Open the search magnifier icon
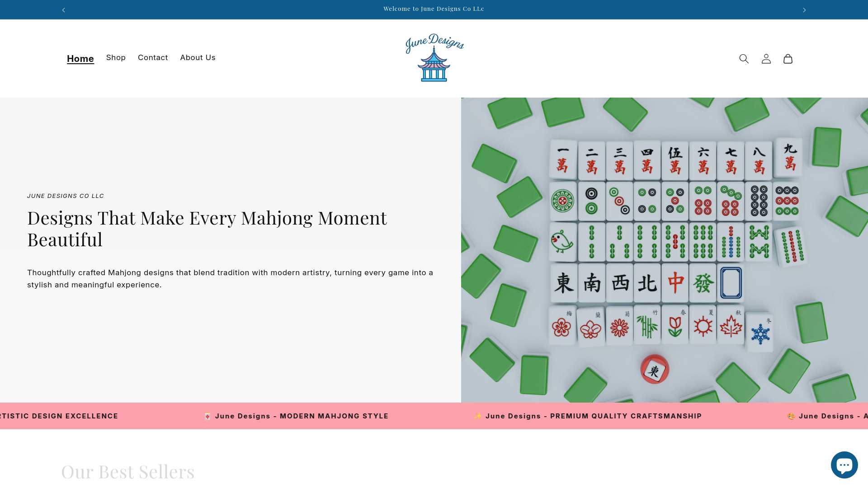The image size is (868, 488). tap(744, 59)
